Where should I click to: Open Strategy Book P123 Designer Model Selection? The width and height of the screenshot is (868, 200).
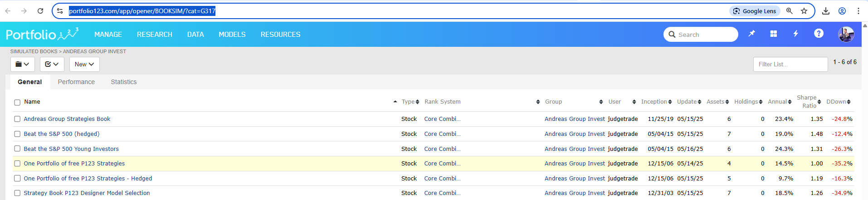87,193
